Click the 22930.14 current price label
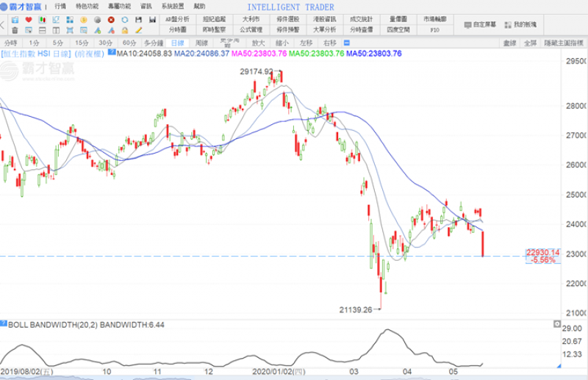This screenshot has height=380, width=588. coord(543,252)
